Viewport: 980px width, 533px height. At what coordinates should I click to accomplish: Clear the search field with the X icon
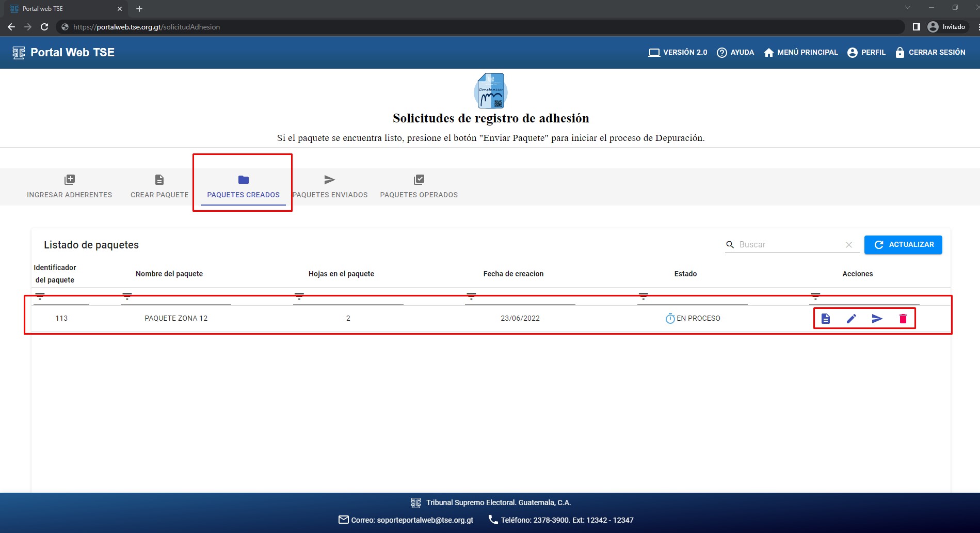coord(848,245)
